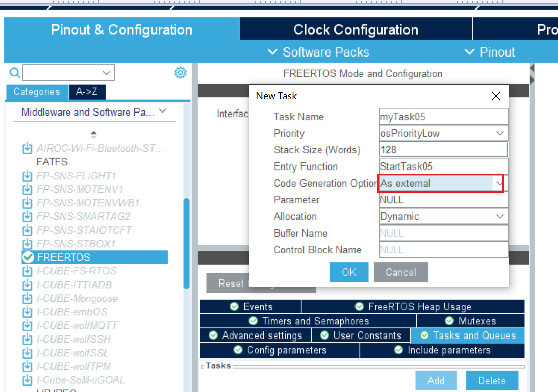Open User Constants tab

point(361,335)
